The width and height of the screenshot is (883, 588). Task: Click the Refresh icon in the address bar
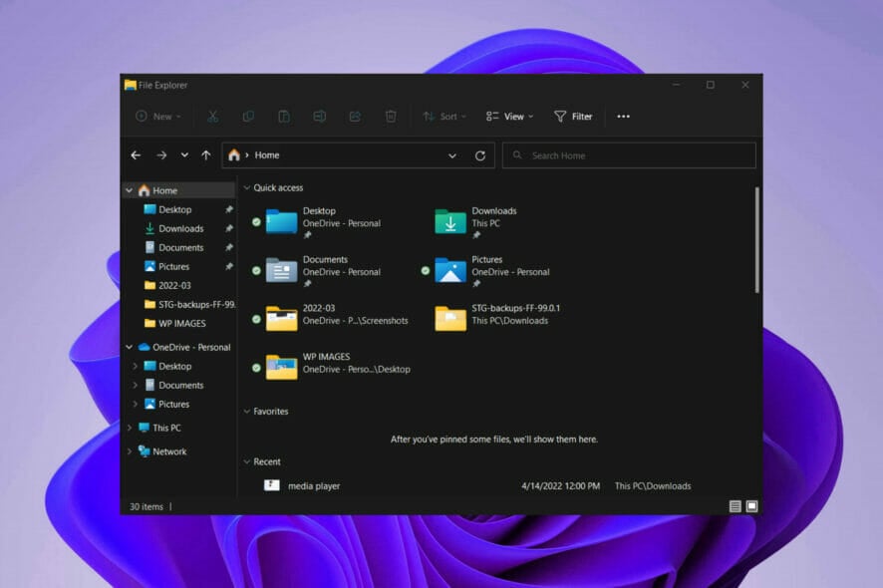point(479,154)
